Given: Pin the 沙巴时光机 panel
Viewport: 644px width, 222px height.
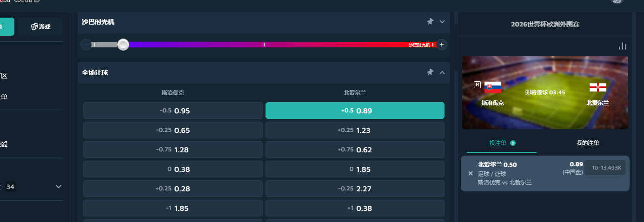Looking at the screenshot, I should (430, 21).
